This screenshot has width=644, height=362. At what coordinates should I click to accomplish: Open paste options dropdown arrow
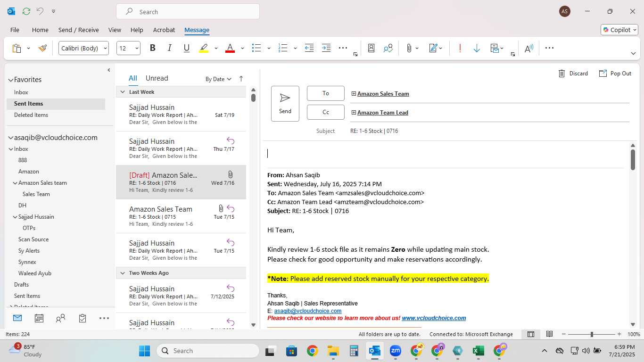pyautogui.click(x=28, y=48)
